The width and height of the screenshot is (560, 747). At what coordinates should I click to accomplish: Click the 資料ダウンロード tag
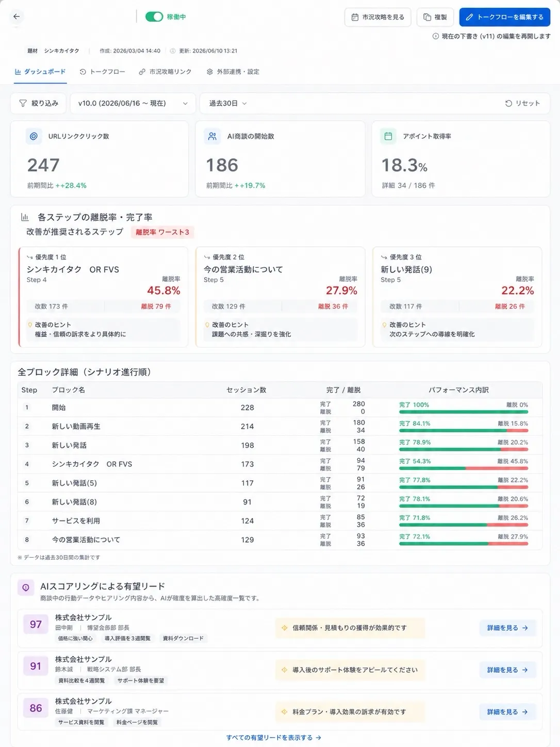pos(183,639)
